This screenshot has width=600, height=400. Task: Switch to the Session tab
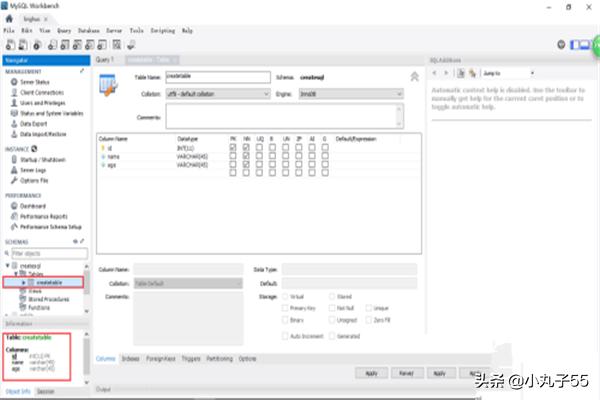[x=46, y=391]
